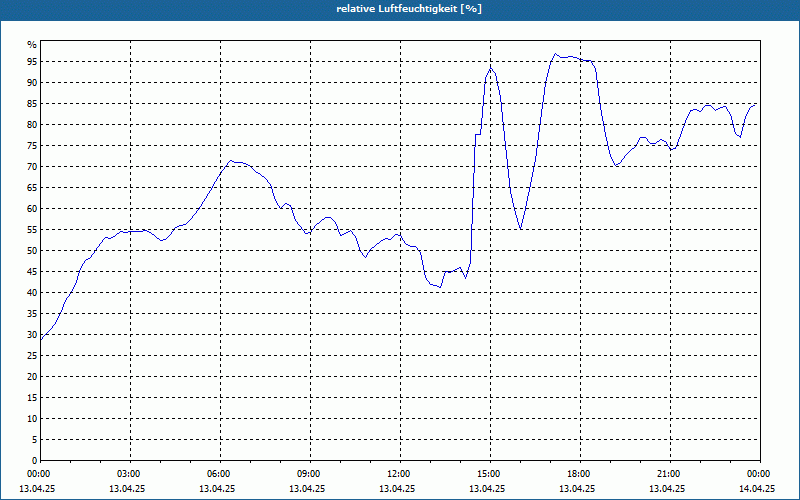Screen dimensions: 800x500
Task: Select the '65' y-axis label
Action: click(32, 188)
